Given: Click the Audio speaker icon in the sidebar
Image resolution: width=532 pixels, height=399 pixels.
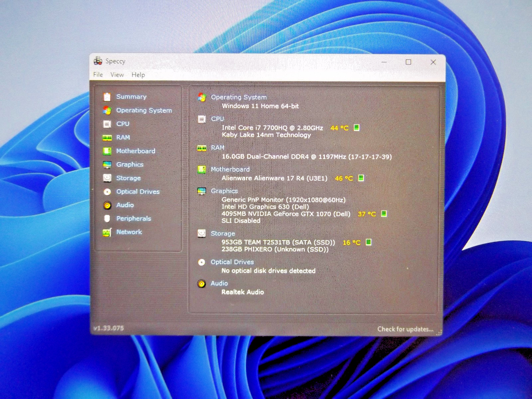Looking at the screenshot, I should coord(107,205).
